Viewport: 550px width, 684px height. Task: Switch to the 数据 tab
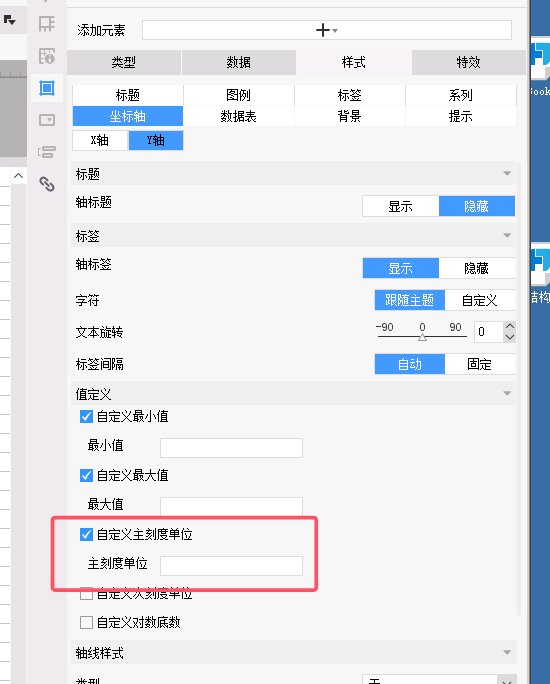coord(239,62)
